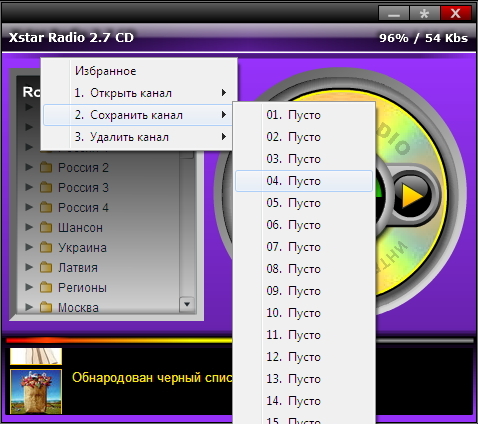Open the settings asterisk button in title bar
The image size is (478, 424).
(x=424, y=14)
